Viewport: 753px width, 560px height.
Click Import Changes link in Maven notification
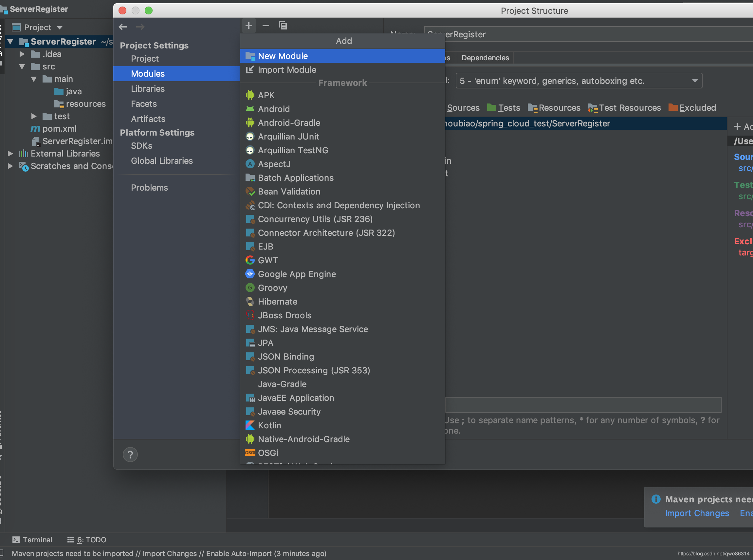697,513
